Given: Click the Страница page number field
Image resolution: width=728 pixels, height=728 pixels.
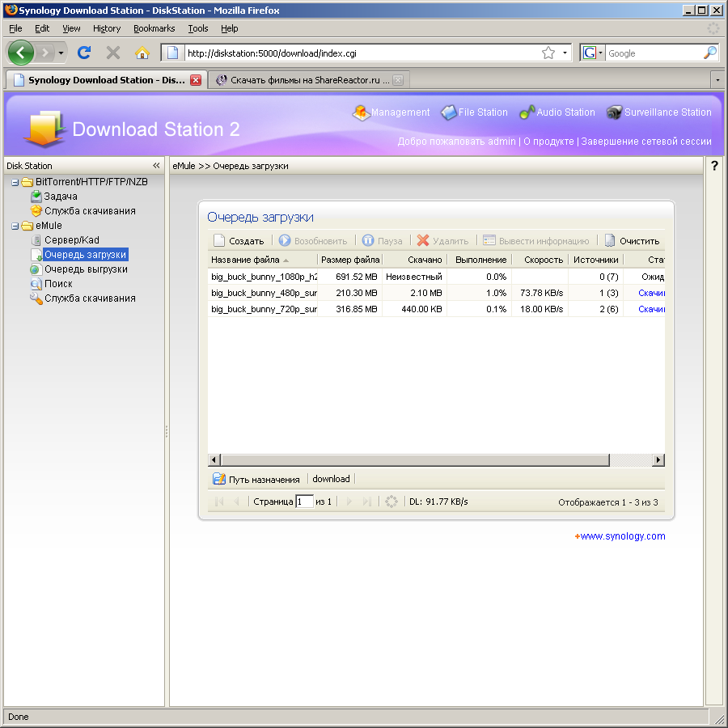Looking at the screenshot, I should [304, 502].
